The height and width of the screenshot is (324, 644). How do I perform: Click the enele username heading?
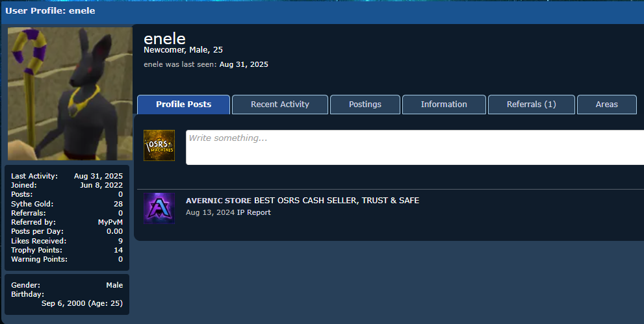(x=164, y=39)
